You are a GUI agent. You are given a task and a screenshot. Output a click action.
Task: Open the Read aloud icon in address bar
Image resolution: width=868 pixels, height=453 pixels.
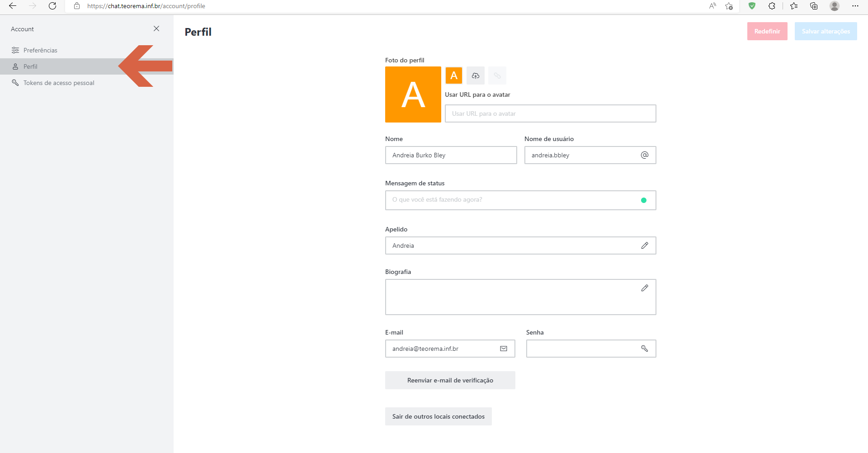(712, 6)
